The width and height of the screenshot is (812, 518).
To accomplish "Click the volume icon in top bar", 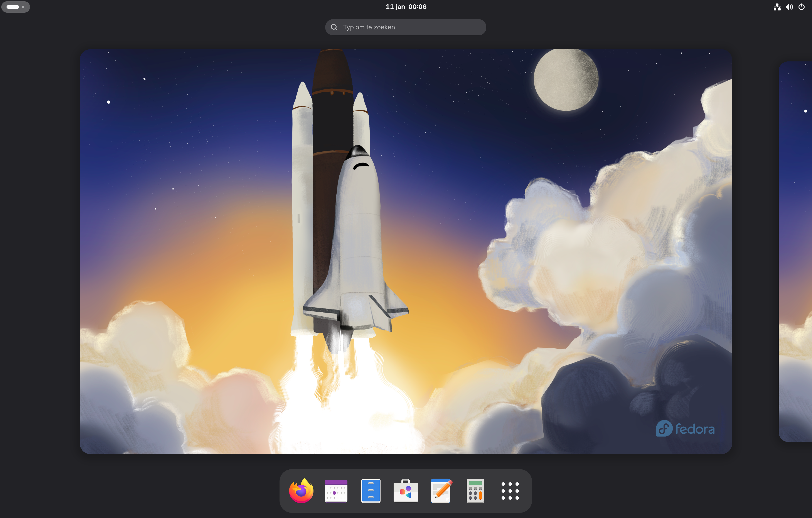I will (x=789, y=7).
